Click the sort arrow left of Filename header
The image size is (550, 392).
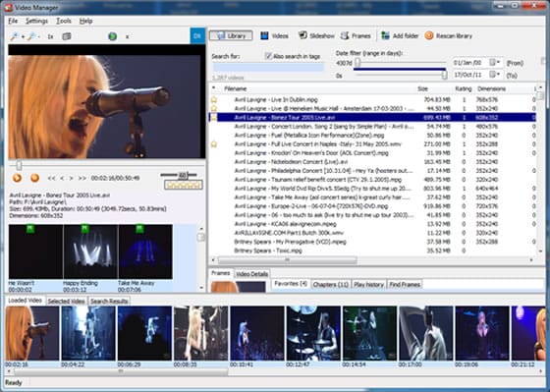(214, 88)
